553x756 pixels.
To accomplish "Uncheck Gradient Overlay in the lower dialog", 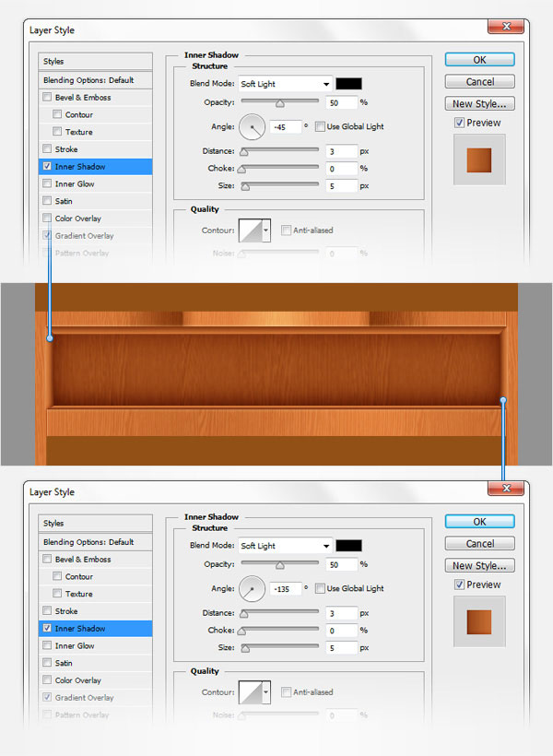I will tap(47, 697).
